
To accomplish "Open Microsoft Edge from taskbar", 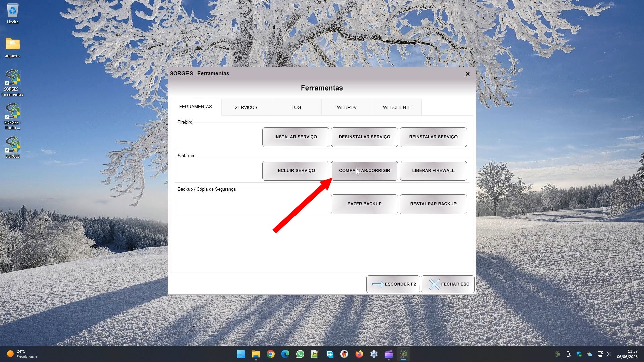I will (x=285, y=354).
